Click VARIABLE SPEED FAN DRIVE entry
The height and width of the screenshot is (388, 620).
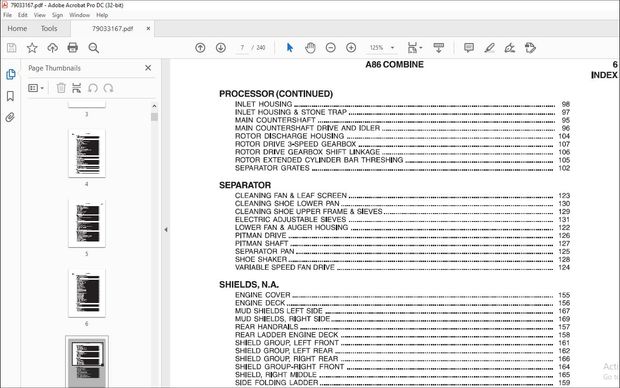[x=402, y=267]
